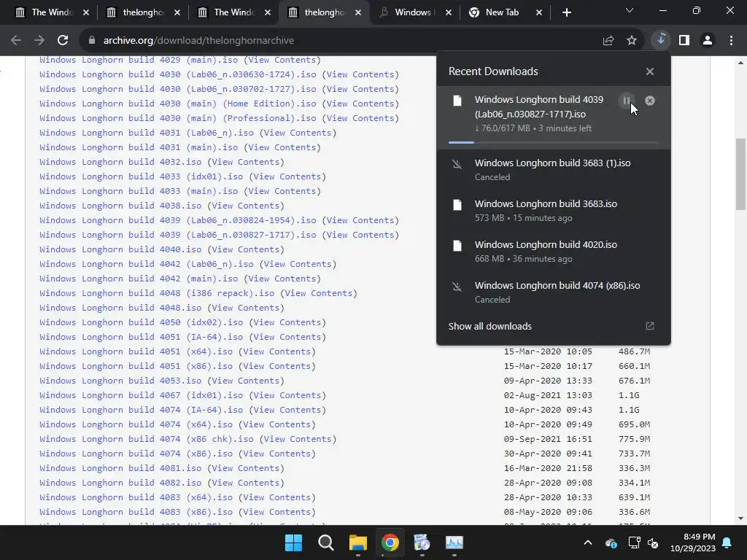
Task: Share this page via share icon
Action: (x=608, y=41)
